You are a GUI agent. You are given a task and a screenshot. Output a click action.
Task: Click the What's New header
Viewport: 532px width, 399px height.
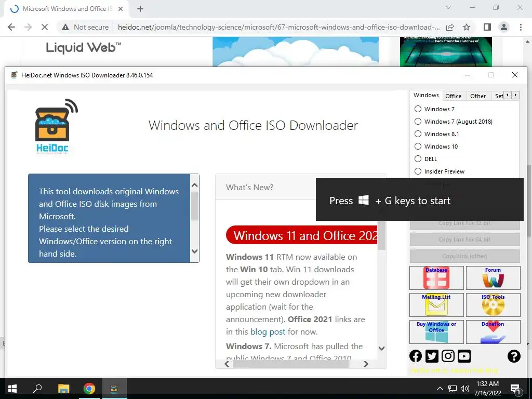(249, 187)
